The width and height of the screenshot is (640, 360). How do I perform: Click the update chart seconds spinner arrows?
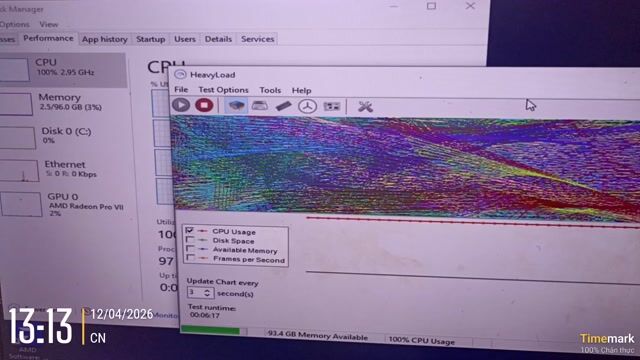click(x=207, y=293)
